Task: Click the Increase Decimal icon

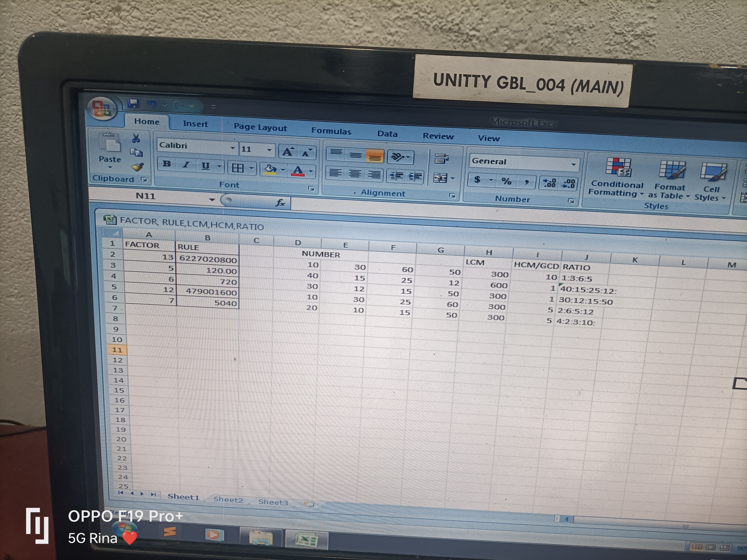Action: coord(549,183)
